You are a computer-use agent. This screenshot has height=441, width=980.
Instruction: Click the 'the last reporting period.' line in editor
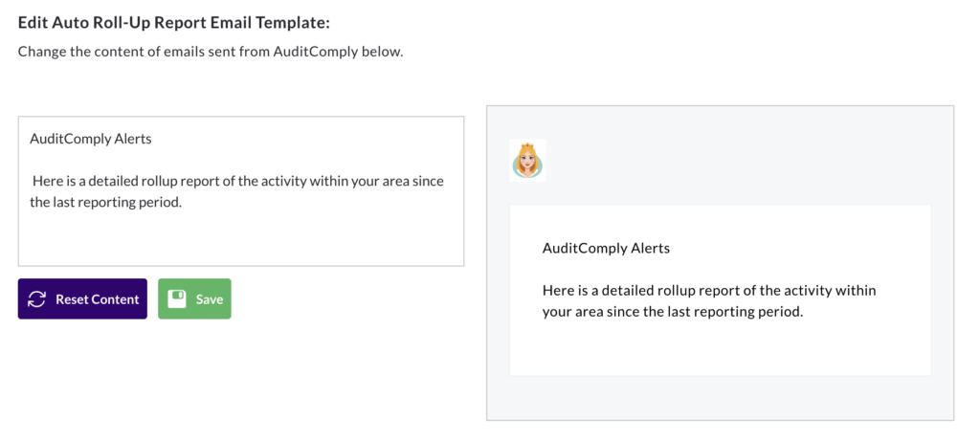tap(105, 203)
